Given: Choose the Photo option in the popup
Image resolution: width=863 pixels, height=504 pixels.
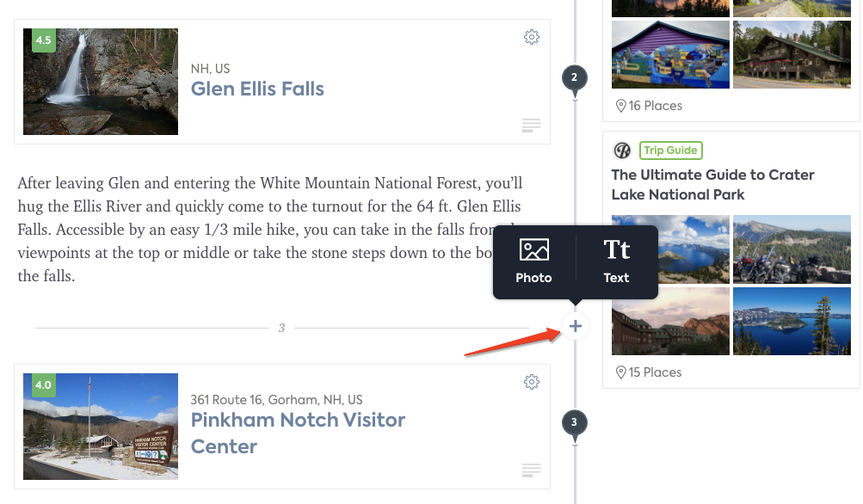Looking at the screenshot, I should (533, 261).
